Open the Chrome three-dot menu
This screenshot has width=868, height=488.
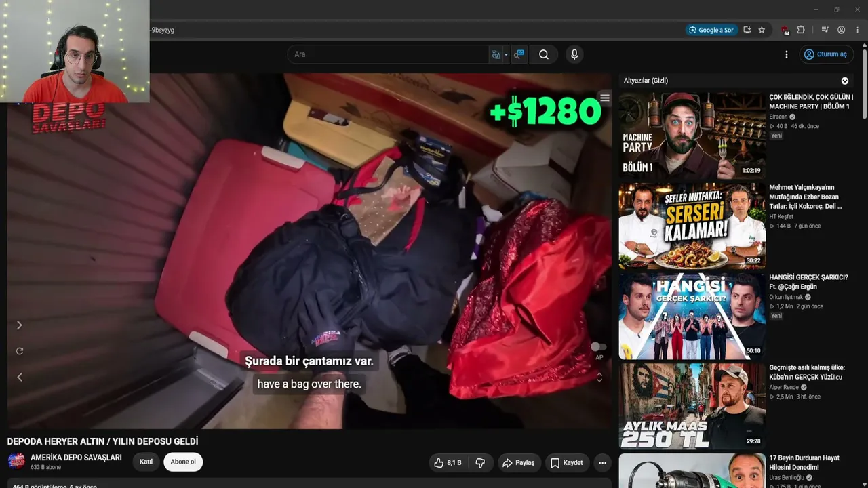(x=857, y=30)
